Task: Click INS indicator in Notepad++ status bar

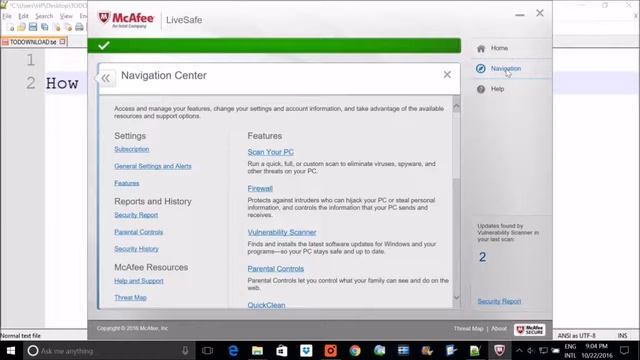Action: [622, 336]
